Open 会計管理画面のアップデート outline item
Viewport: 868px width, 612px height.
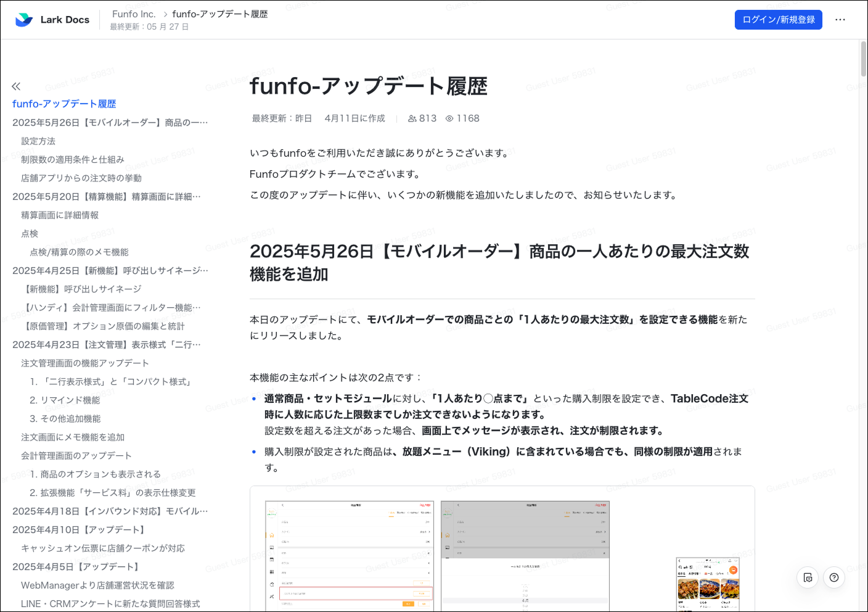pyautogui.click(x=76, y=455)
